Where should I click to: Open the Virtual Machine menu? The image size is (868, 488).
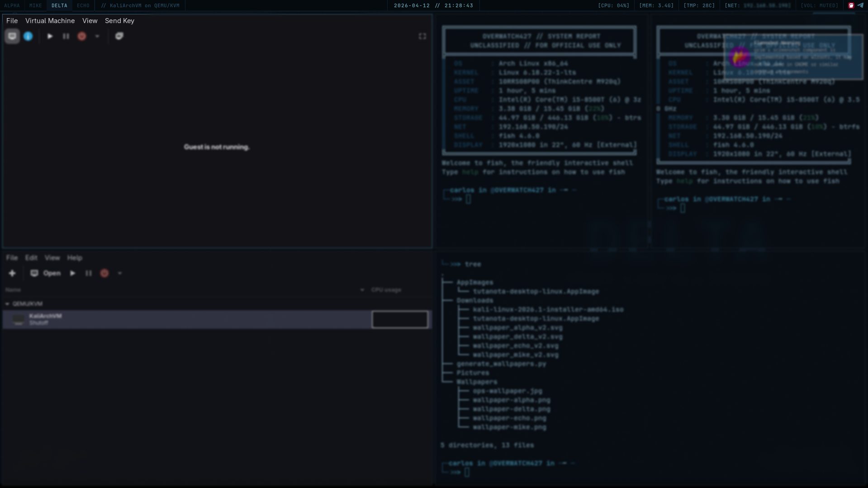tap(50, 21)
